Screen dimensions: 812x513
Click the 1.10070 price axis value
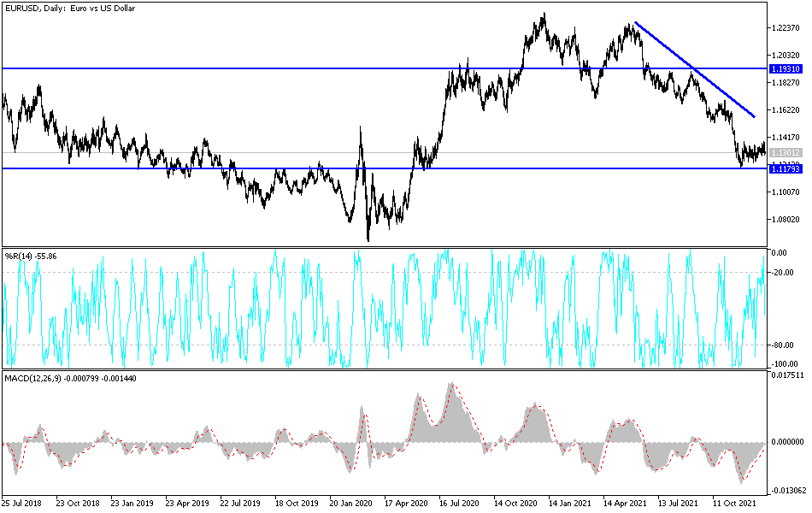785,192
